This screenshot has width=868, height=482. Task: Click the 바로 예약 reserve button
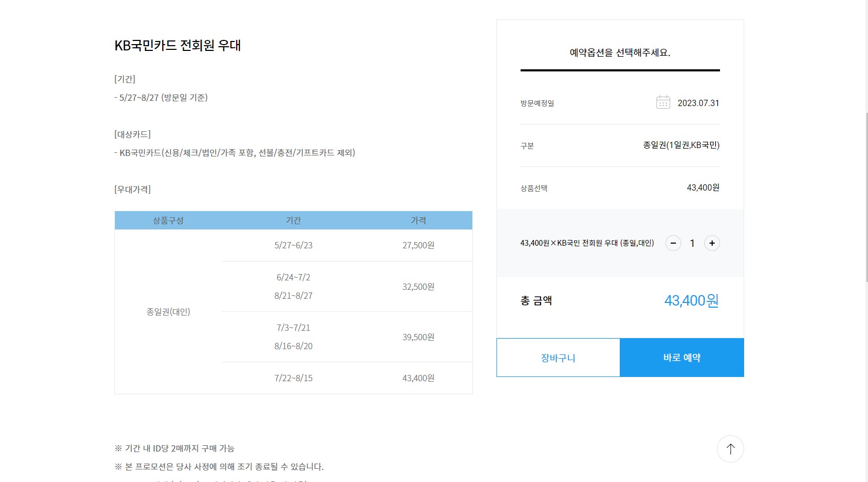(x=682, y=358)
